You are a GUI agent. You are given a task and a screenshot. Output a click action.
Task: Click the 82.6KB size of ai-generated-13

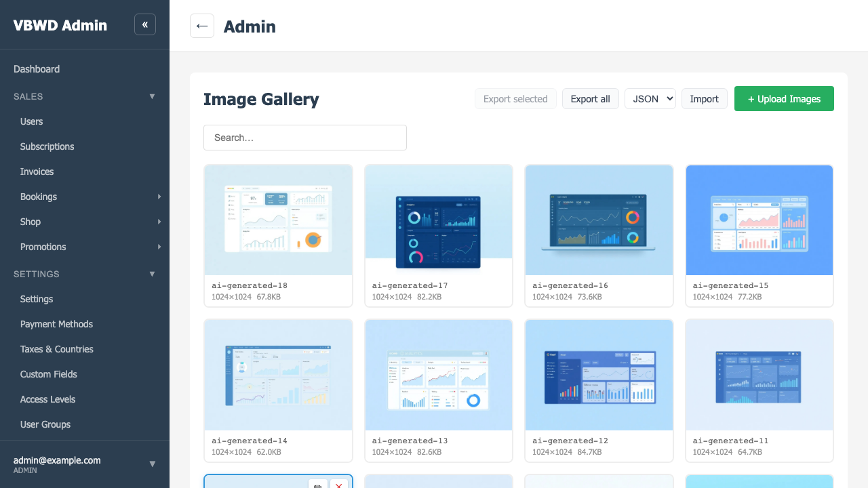[x=429, y=452]
